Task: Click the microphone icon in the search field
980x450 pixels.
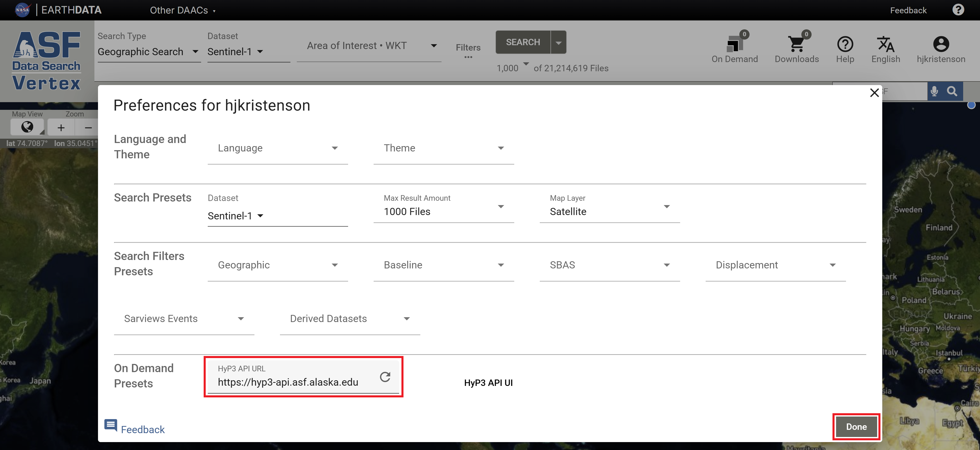Action: (x=934, y=91)
